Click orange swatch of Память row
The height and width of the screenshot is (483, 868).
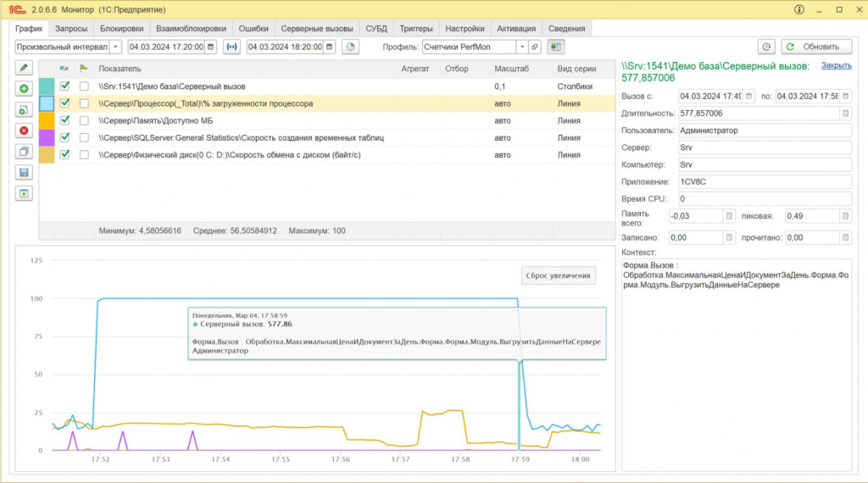pos(47,120)
